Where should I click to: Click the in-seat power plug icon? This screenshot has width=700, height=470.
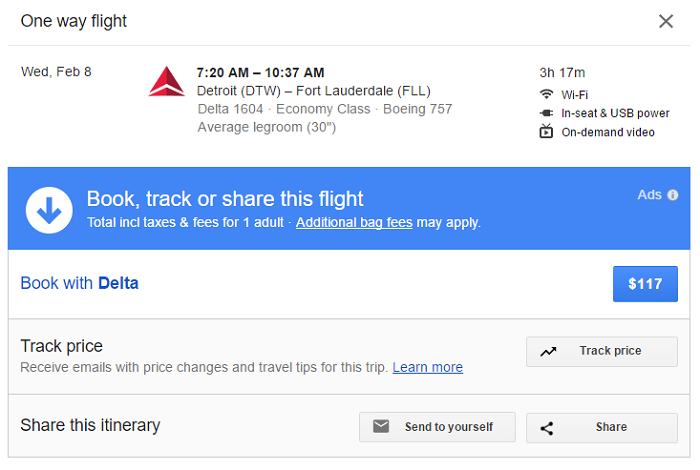click(x=546, y=113)
